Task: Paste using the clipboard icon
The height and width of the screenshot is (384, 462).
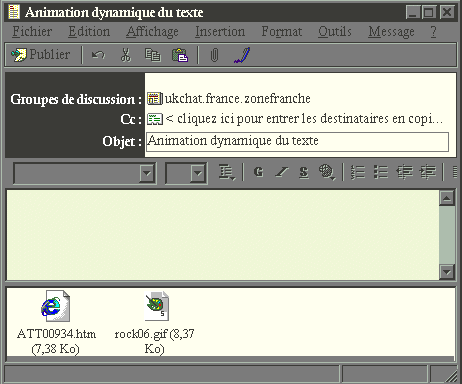Action: pos(180,55)
